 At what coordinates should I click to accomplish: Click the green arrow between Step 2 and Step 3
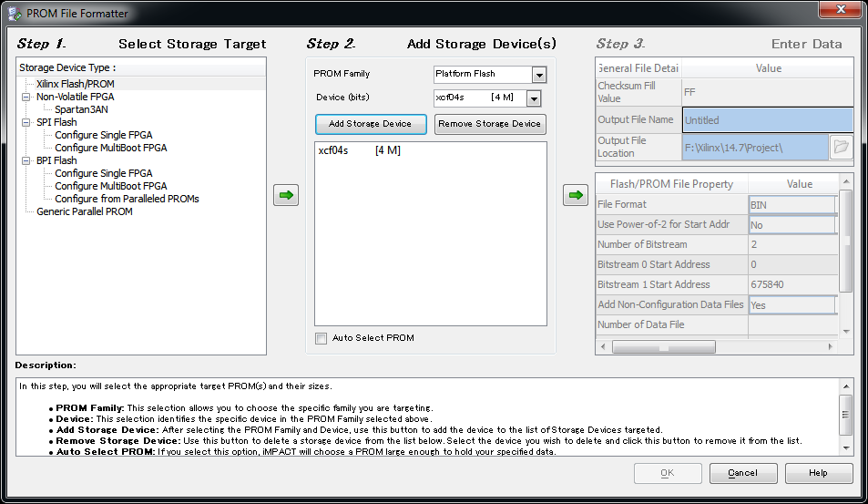point(575,195)
